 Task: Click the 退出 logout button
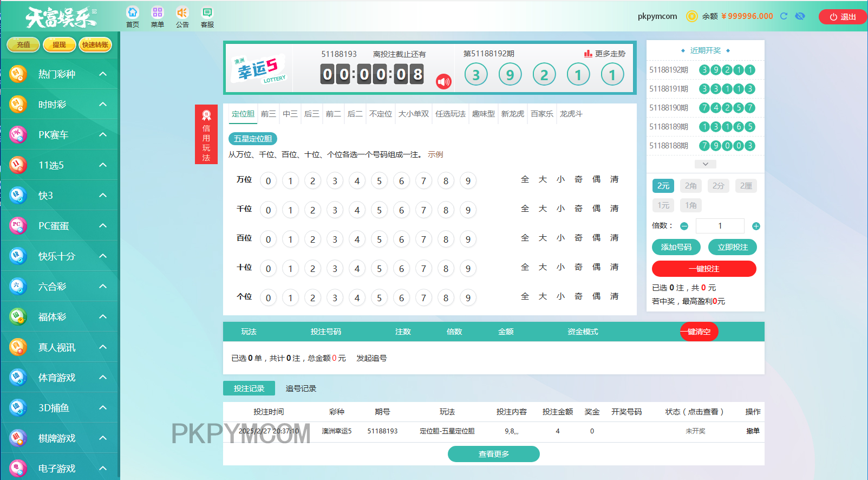coord(843,17)
